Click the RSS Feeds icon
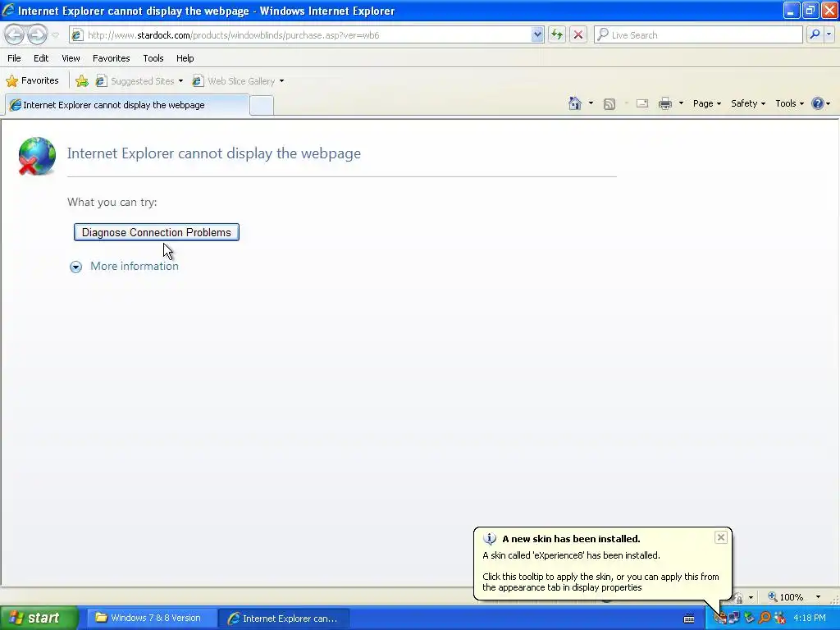Image resolution: width=840 pixels, height=630 pixels. pyautogui.click(x=609, y=104)
